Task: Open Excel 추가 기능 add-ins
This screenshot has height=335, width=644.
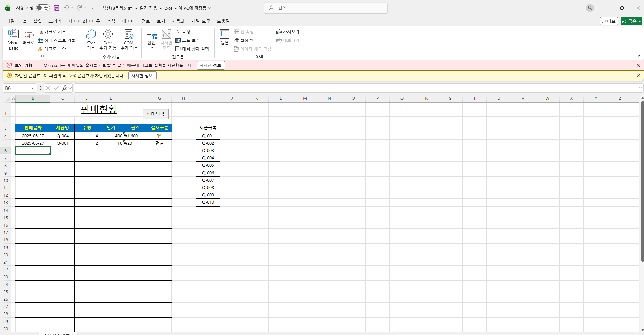Action: point(108,39)
